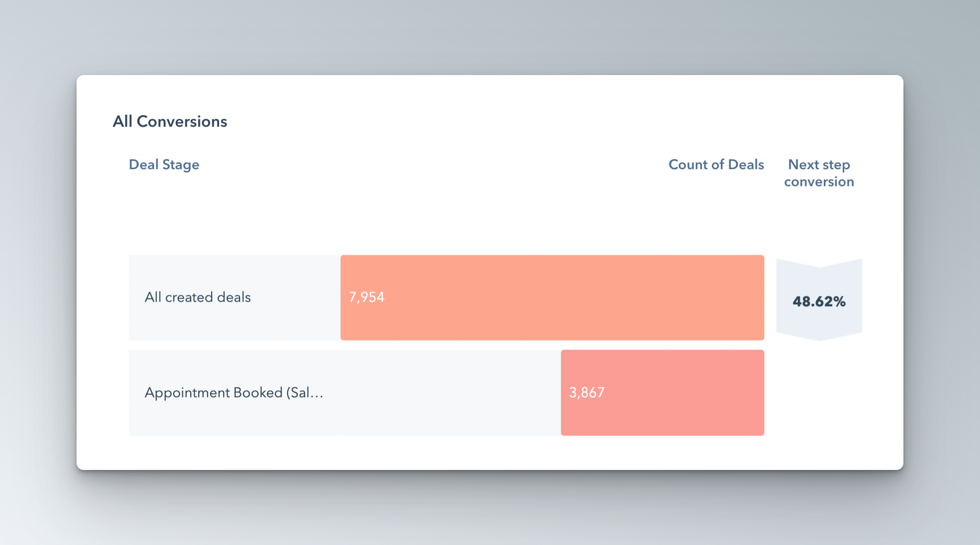Click the 48.62% conversion percentage text

tap(819, 302)
